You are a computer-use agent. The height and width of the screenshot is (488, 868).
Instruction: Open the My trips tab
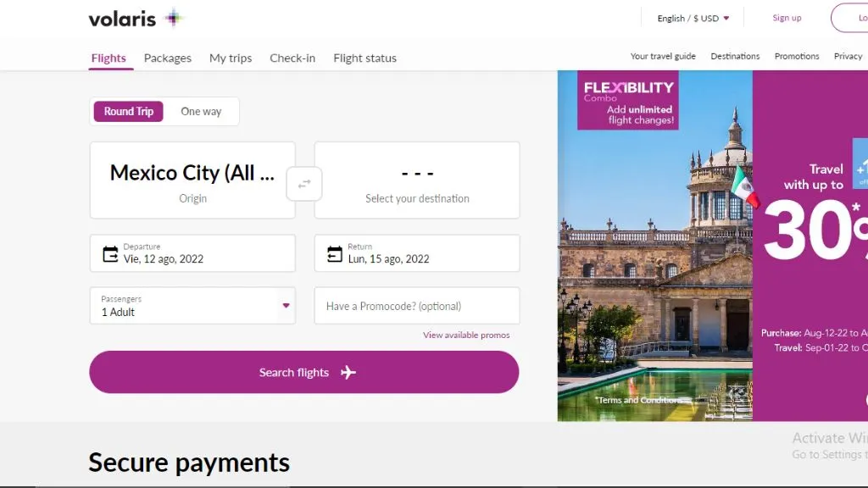point(231,58)
